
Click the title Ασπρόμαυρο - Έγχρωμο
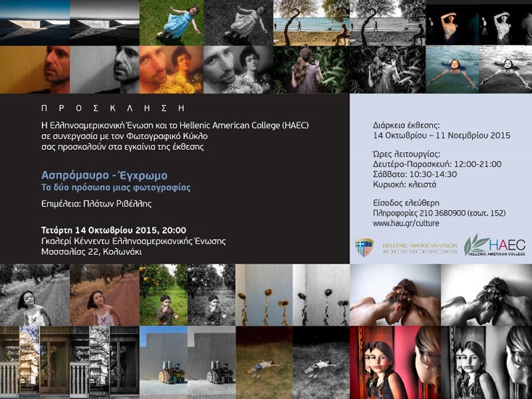(x=104, y=175)
